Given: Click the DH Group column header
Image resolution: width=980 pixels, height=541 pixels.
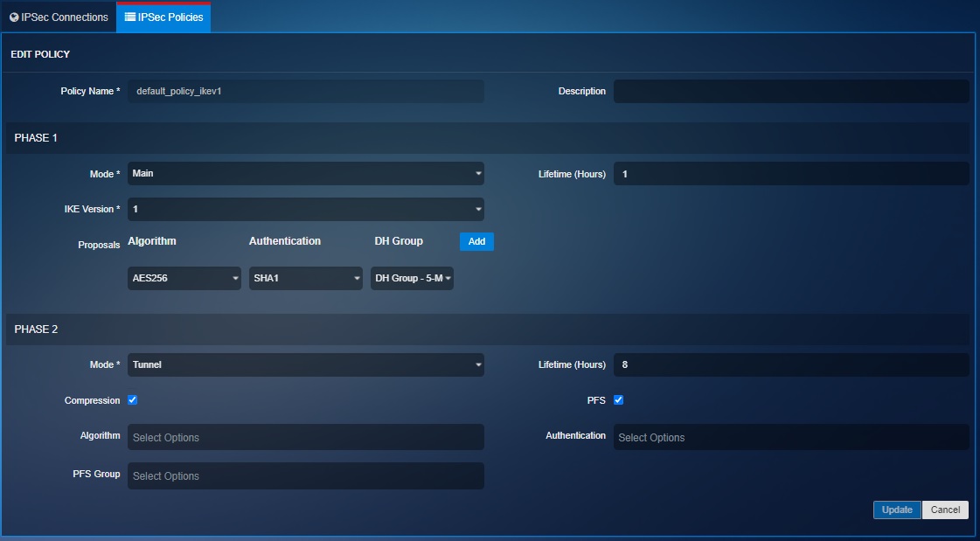Looking at the screenshot, I should coord(399,241).
